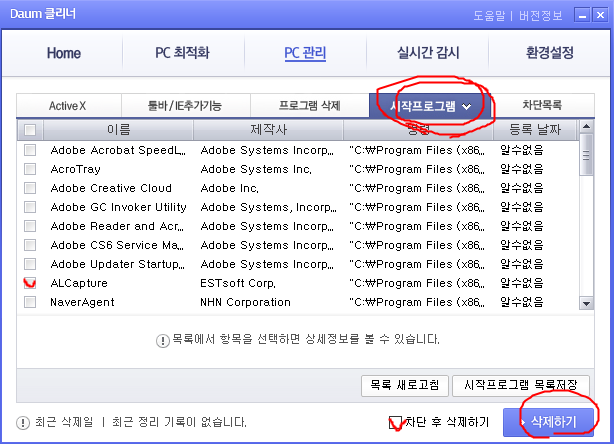Expand the 시작프로그램 dropdown chevron
This screenshot has width=614, height=444.
coord(466,106)
